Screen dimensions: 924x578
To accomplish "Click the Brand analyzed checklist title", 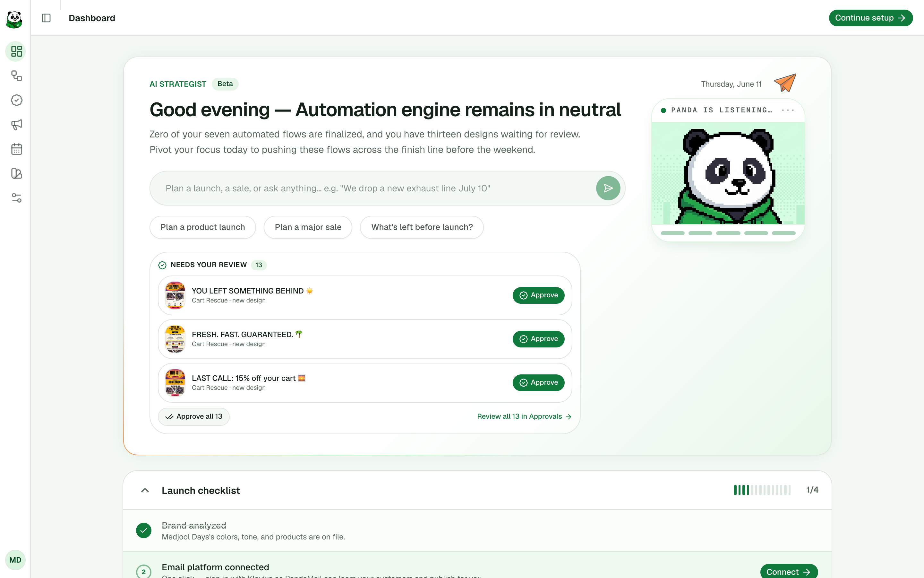I will click(x=194, y=525).
